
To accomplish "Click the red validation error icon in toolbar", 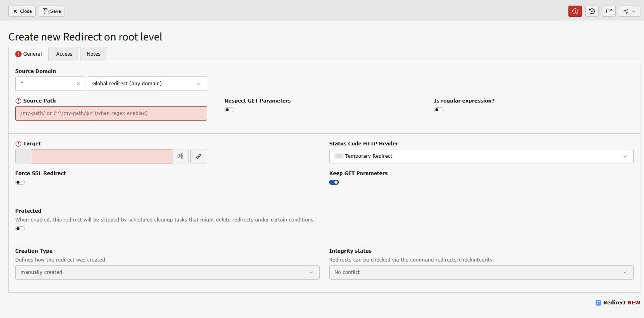I will [x=575, y=11].
